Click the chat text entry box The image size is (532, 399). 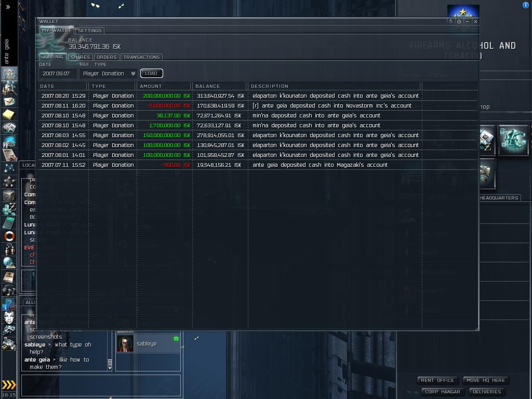(x=101, y=385)
